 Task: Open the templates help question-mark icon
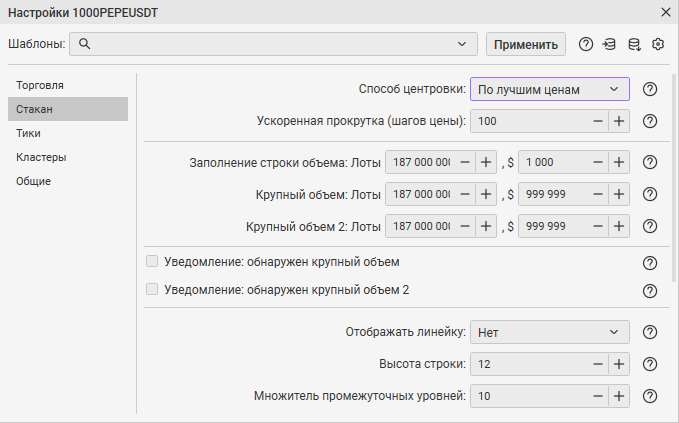click(586, 44)
